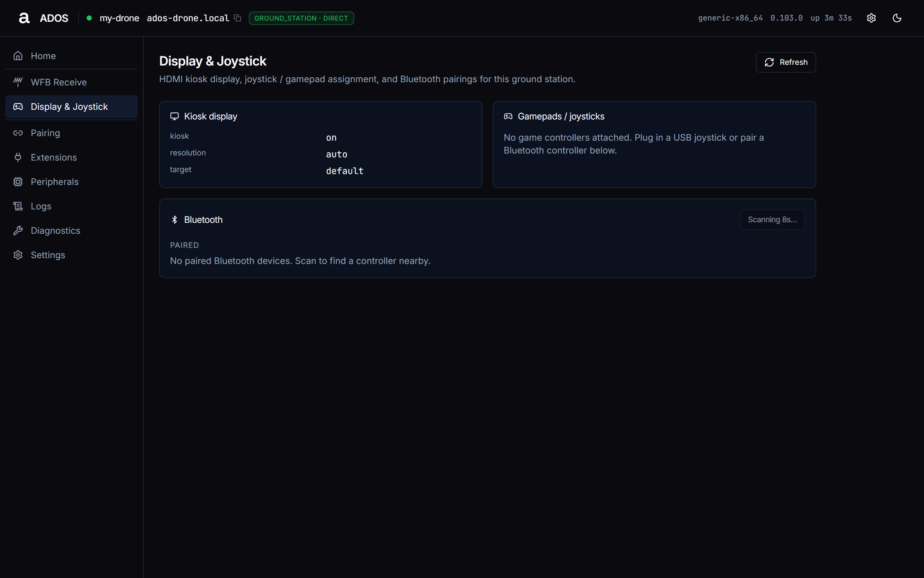Click the Kiosk display monitor icon
Image resolution: width=924 pixels, height=578 pixels.
click(175, 116)
